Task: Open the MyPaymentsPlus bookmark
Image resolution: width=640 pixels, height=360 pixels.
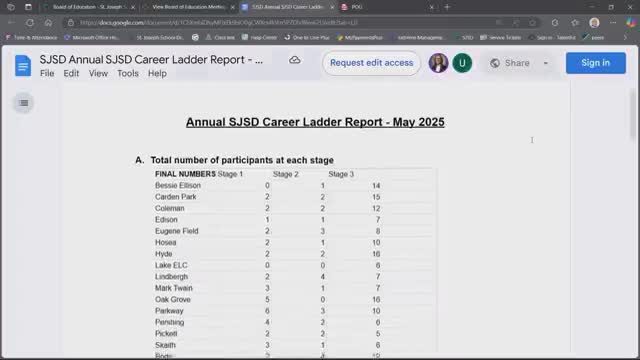Action: tap(360, 37)
